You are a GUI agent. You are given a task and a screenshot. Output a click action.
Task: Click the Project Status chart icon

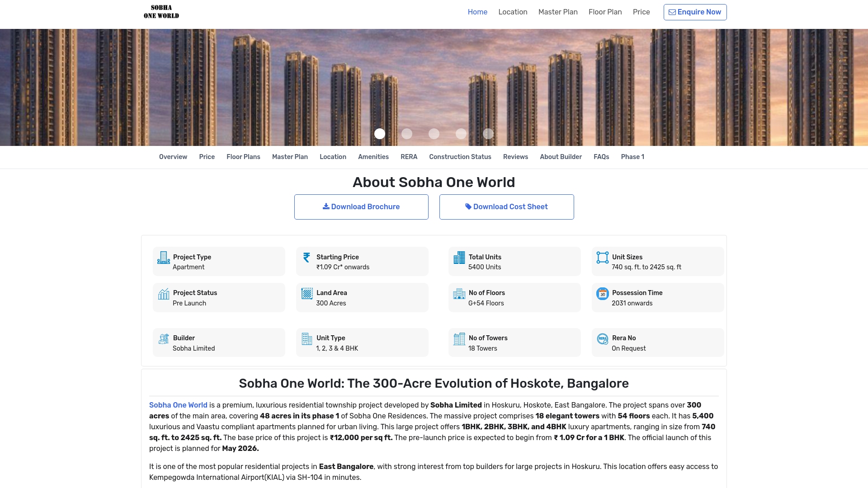164,294
